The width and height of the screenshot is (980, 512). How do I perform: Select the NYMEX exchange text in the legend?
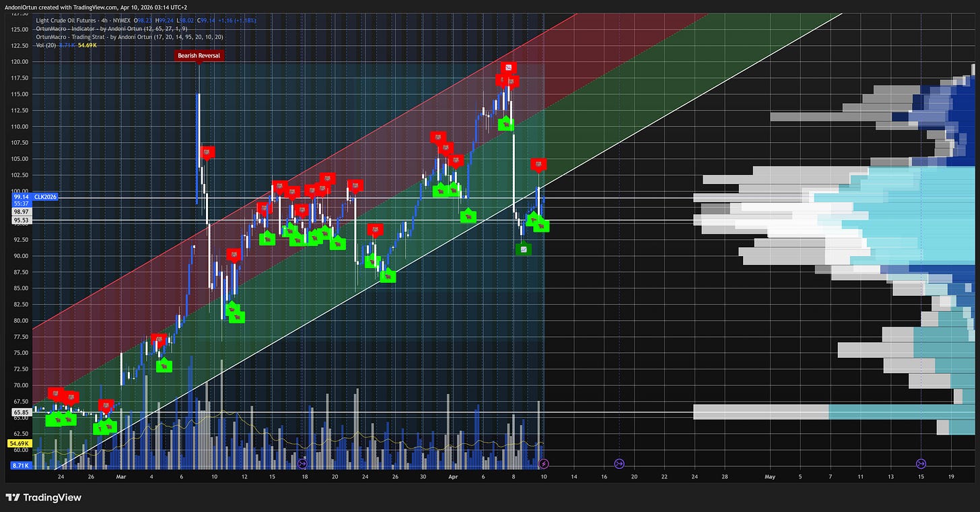coord(122,21)
